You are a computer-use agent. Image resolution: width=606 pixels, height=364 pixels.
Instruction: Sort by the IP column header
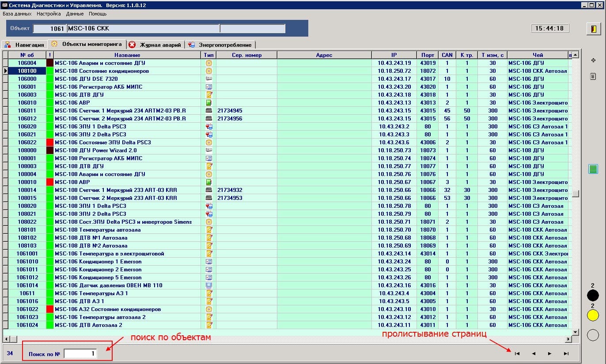tap(394, 55)
